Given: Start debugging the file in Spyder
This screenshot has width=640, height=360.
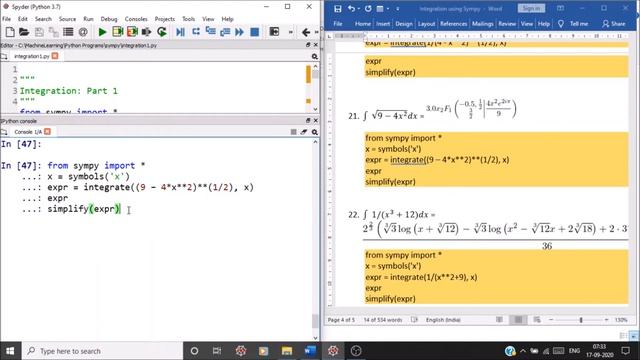Looking at the screenshot, I should pos(180,32).
